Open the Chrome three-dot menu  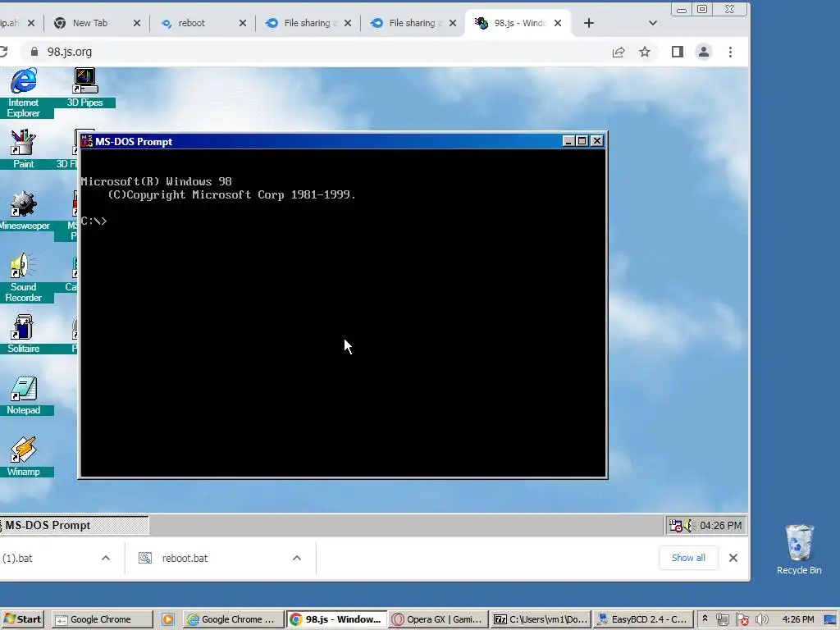tap(730, 52)
